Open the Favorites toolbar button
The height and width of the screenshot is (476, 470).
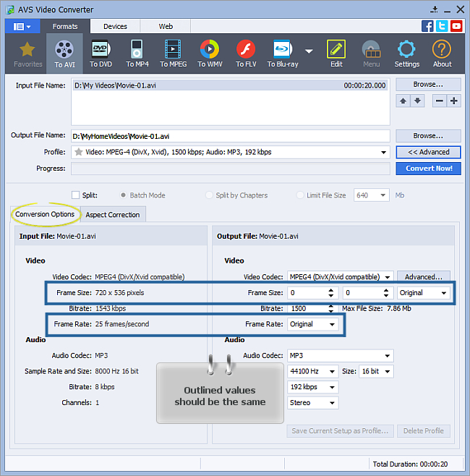(27, 54)
